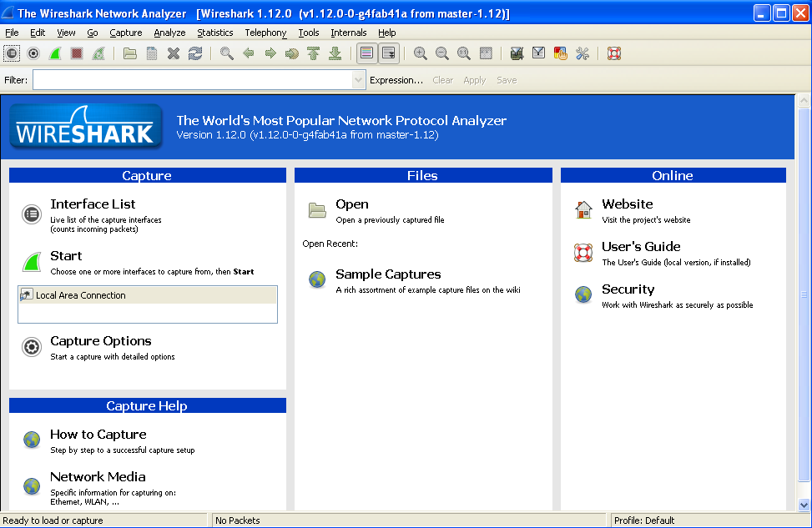
Task: Click the Find packet magnifier icon
Action: click(x=226, y=53)
